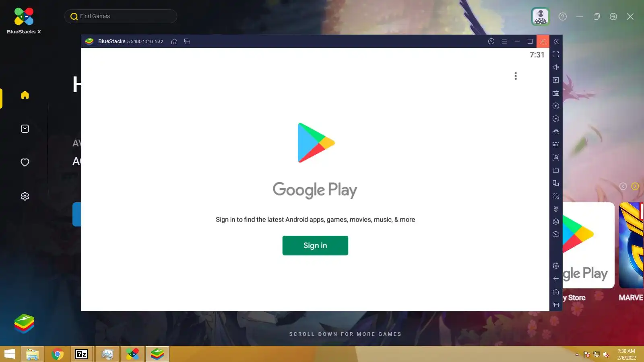Image resolution: width=644 pixels, height=362 pixels.
Task: Open the set location pin icon
Action: tap(556, 209)
